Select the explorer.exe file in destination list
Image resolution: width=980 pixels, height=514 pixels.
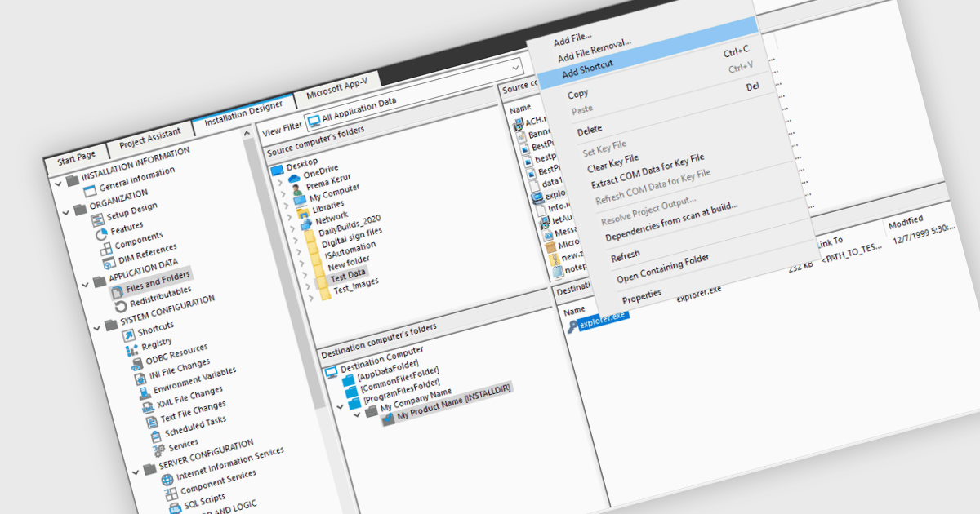click(x=604, y=321)
